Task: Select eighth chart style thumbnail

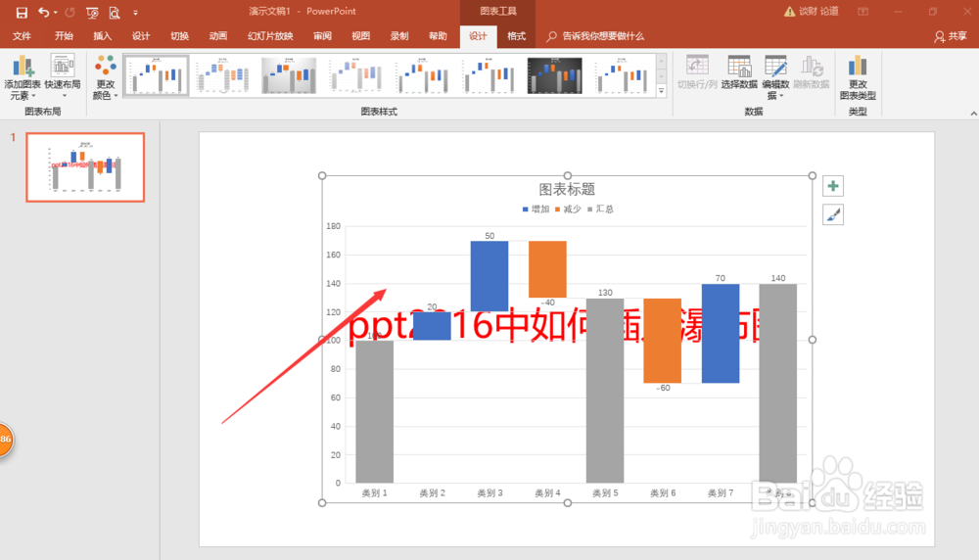Action: coord(622,75)
